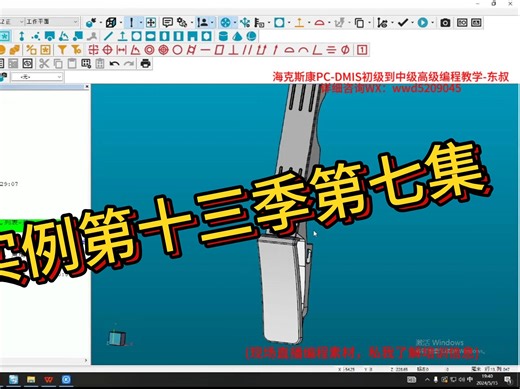
Task: Select the auto circle feature icon
Action: pyautogui.click(x=136, y=36)
